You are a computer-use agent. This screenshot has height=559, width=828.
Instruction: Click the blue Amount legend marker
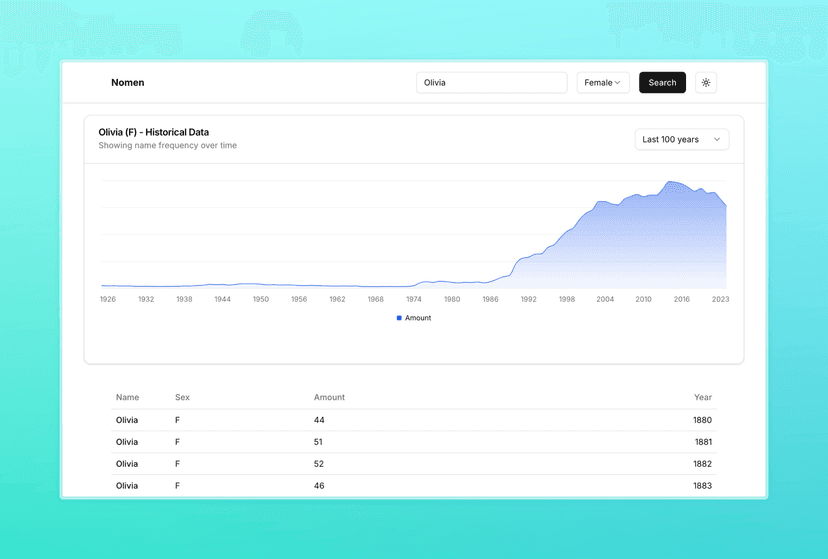tap(399, 318)
